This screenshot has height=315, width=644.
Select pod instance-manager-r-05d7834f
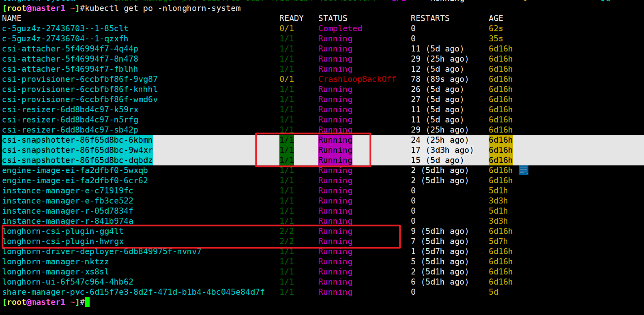68,211
